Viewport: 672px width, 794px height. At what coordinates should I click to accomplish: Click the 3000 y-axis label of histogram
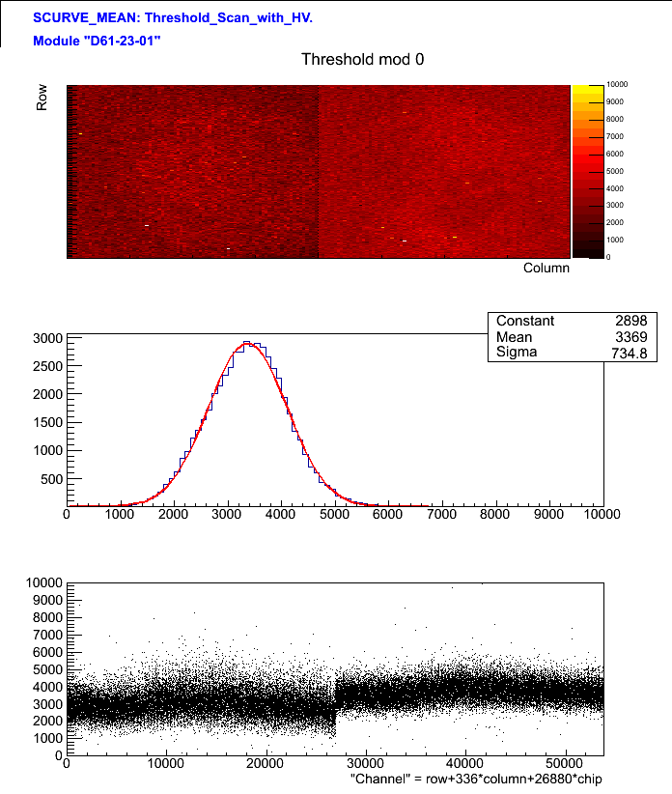tap(47, 338)
